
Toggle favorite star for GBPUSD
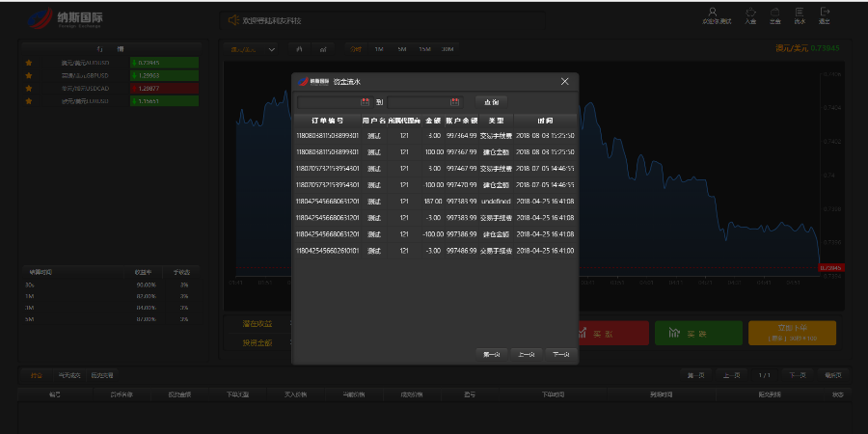coord(29,75)
